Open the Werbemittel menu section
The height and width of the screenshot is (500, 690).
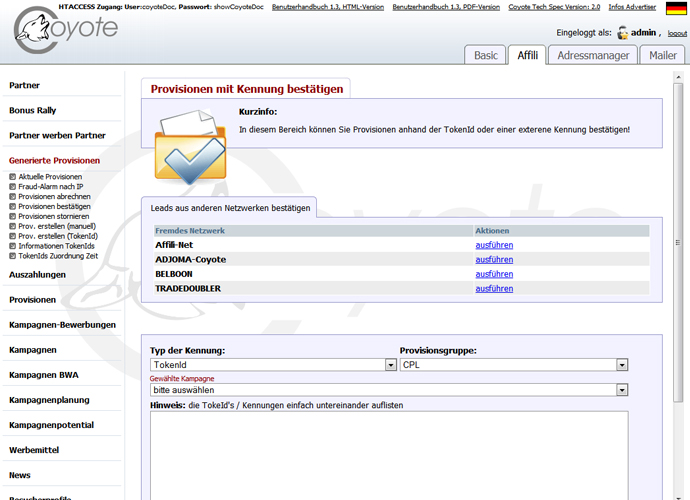[x=34, y=450]
